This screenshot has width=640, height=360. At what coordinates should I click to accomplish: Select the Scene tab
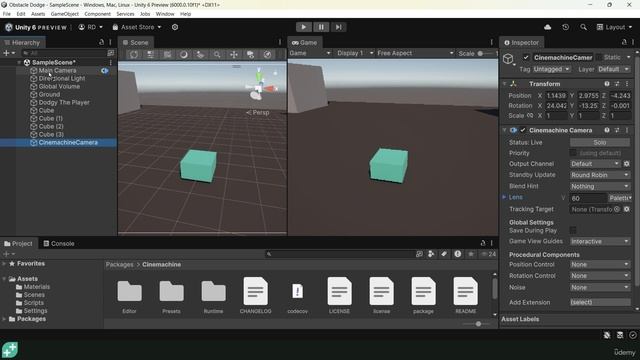click(x=136, y=42)
